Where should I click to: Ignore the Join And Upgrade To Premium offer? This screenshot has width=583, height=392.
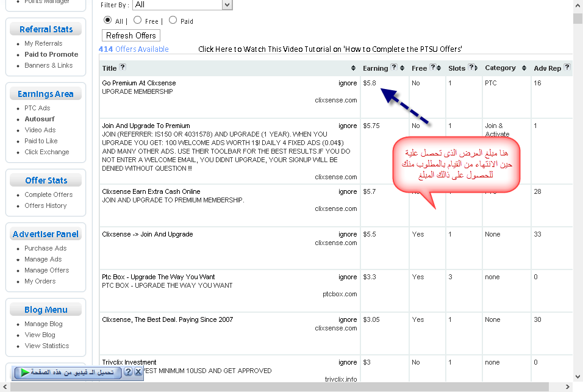[x=348, y=126]
